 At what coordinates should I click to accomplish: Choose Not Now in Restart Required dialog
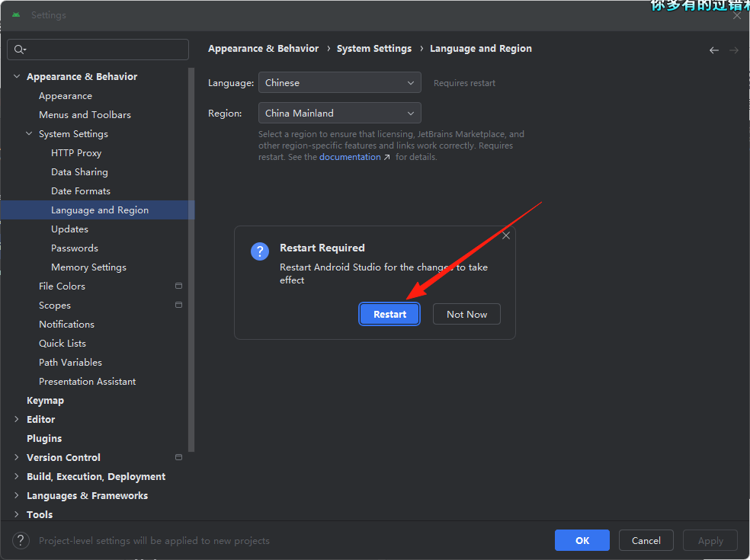[x=466, y=314]
